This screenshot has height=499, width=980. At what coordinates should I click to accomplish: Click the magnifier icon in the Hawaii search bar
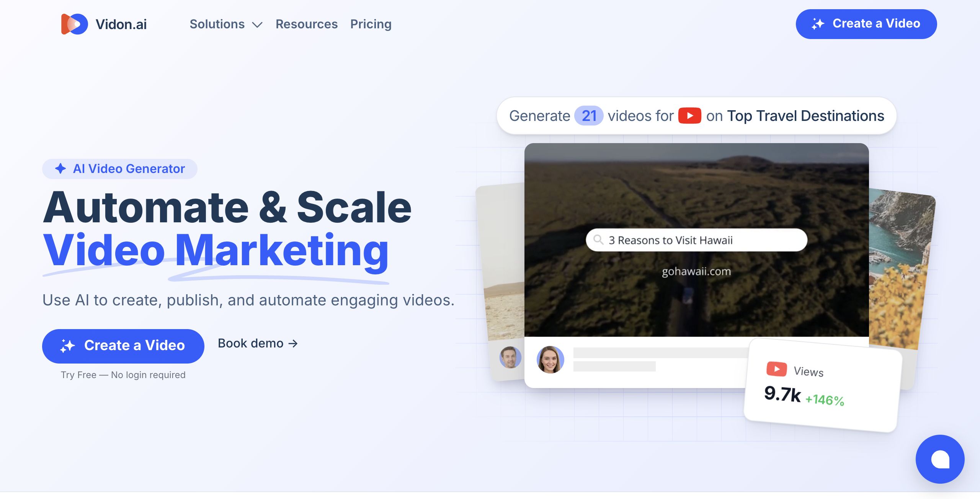tap(598, 240)
